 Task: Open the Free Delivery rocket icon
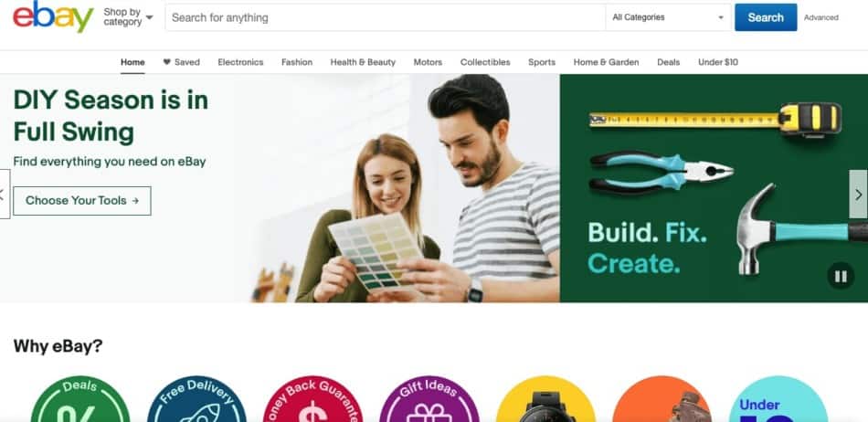(x=196, y=399)
